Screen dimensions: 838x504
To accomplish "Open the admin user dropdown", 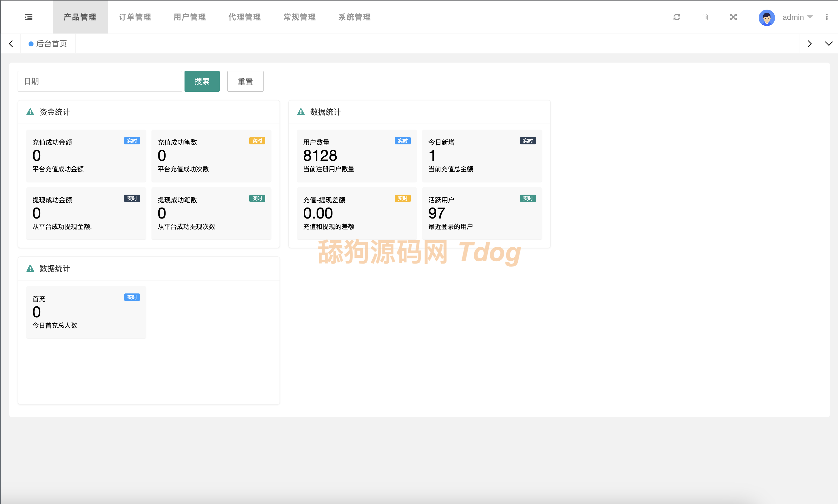I will (x=797, y=17).
